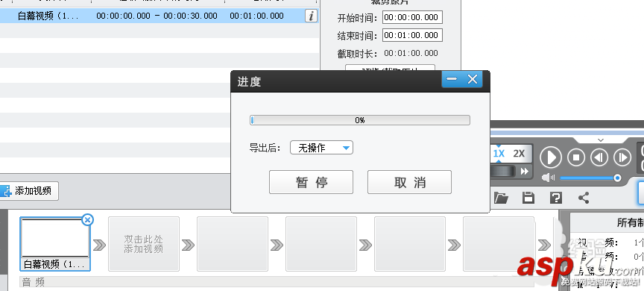Step back one frame in the player
The height and width of the screenshot is (291, 644).
599,157
